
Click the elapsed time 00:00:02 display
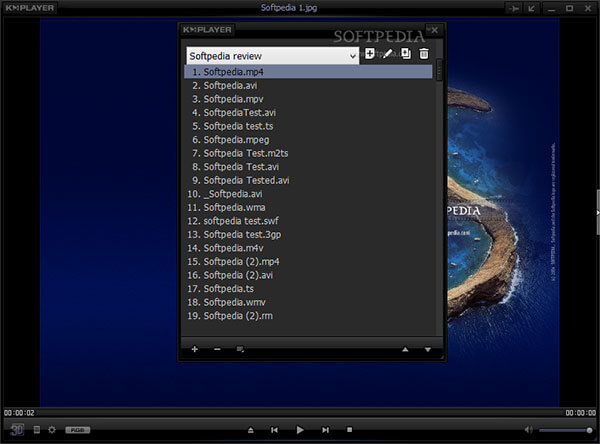click(19, 413)
